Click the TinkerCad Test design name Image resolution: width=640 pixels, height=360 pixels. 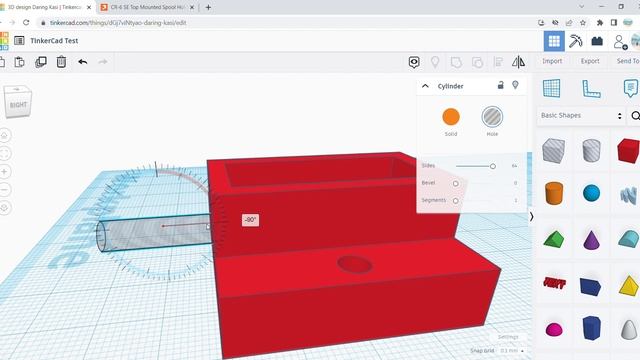tap(54, 41)
